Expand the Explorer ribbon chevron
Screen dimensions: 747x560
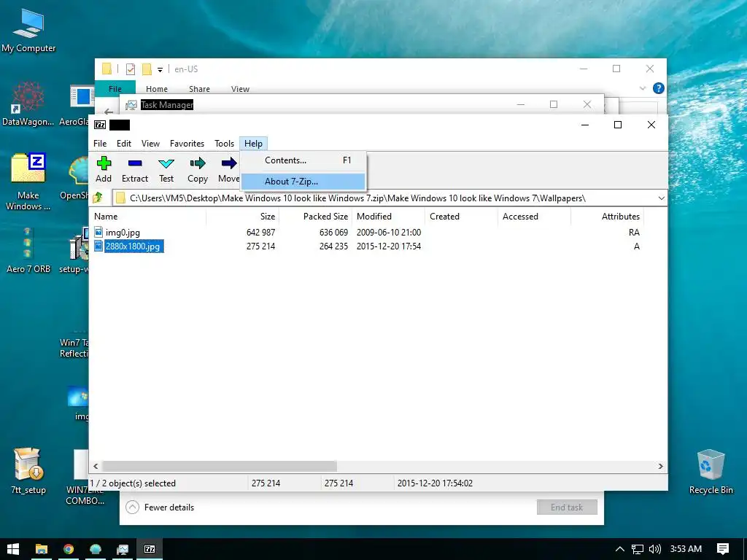pyautogui.click(x=642, y=88)
